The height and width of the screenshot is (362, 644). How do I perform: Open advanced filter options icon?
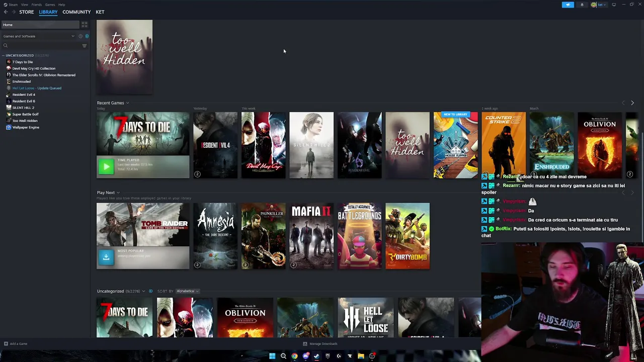[85, 46]
